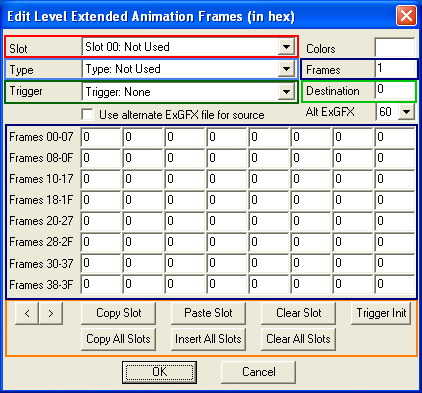Click the Frames 28-2F row label
Image resolution: width=422 pixels, height=393 pixels.
41,242
